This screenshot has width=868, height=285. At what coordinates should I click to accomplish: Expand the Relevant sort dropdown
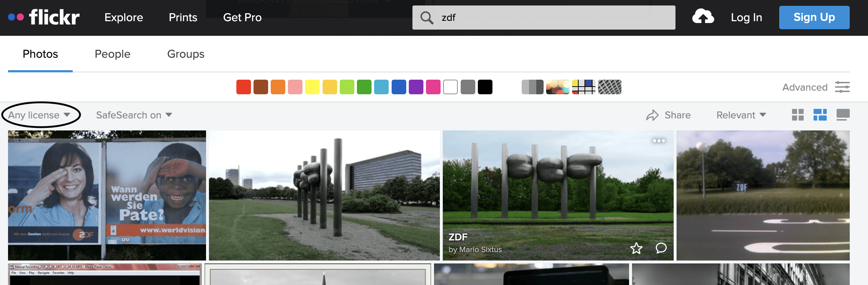tap(741, 115)
